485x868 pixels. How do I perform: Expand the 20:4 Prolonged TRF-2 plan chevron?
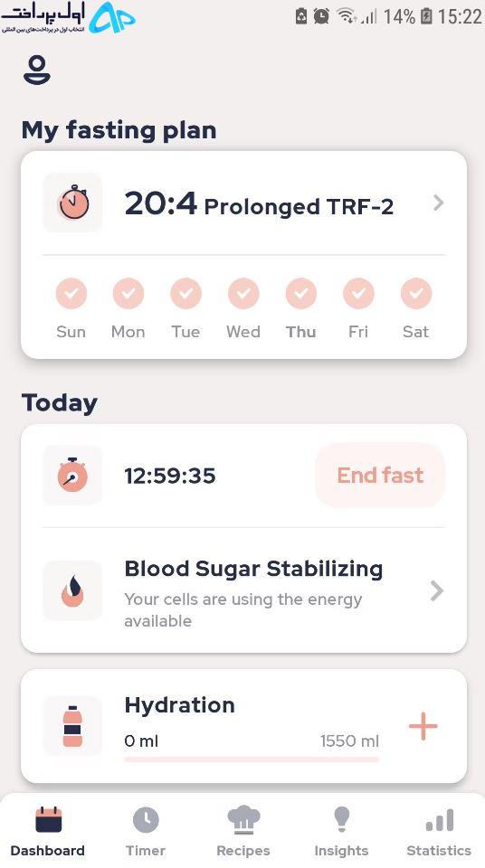click(x=438, y=203)
